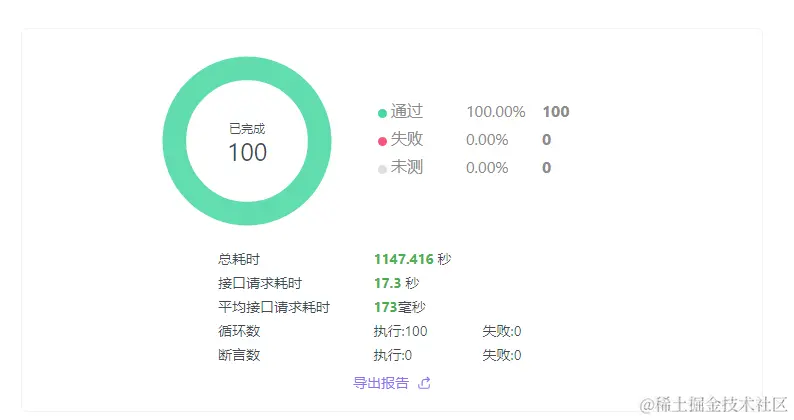Click the 循环数 label
The height and width of the screenshot is (420, 794).
(239, 331)
